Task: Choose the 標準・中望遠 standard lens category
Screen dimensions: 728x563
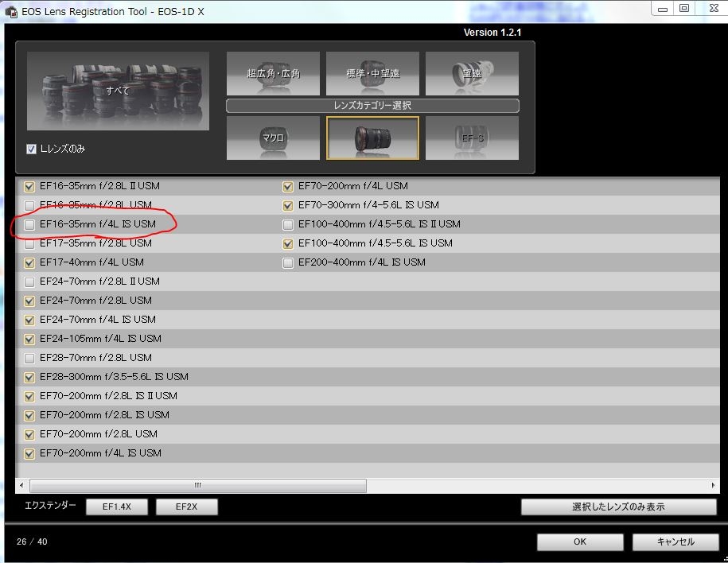Action: 372,73
